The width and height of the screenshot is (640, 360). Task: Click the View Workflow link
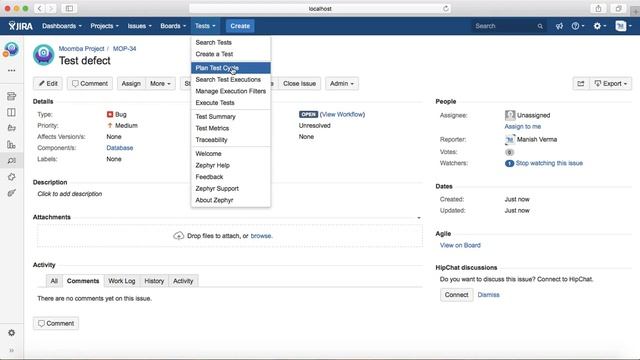point(342,114)
